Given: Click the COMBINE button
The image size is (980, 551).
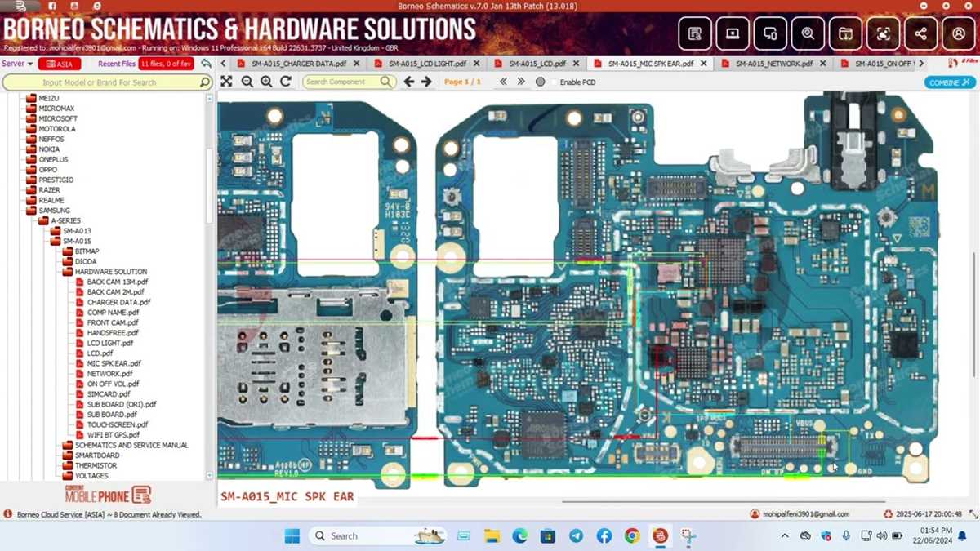Looking at the screenshot, I should pos(950,82).
